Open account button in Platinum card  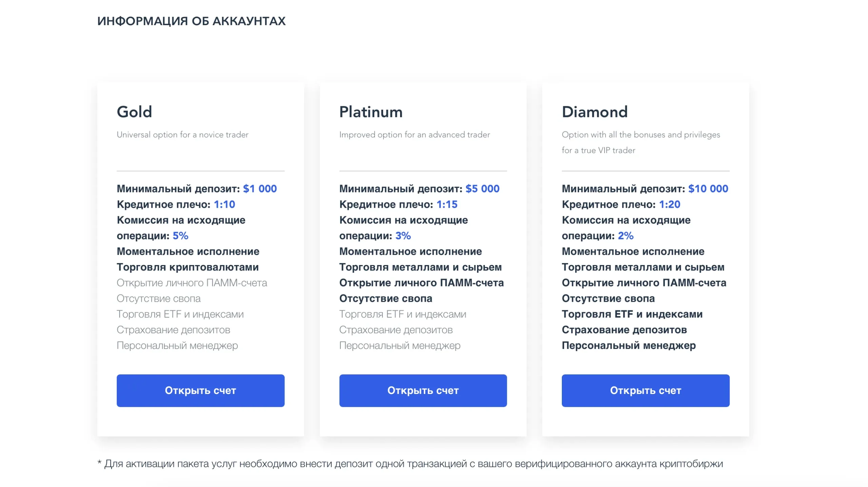coord(423,390)
